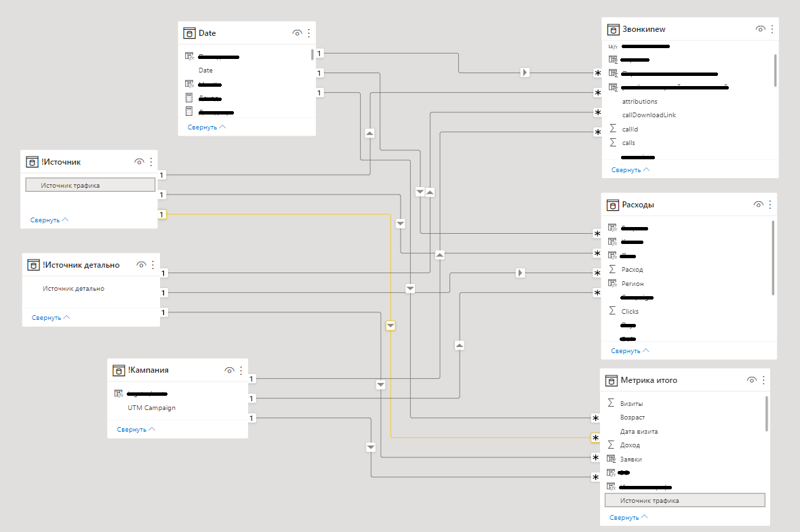The height and width of the screenshot is (532, 800).
Task: Open more options for !Источник table
Action: [151, 162]
